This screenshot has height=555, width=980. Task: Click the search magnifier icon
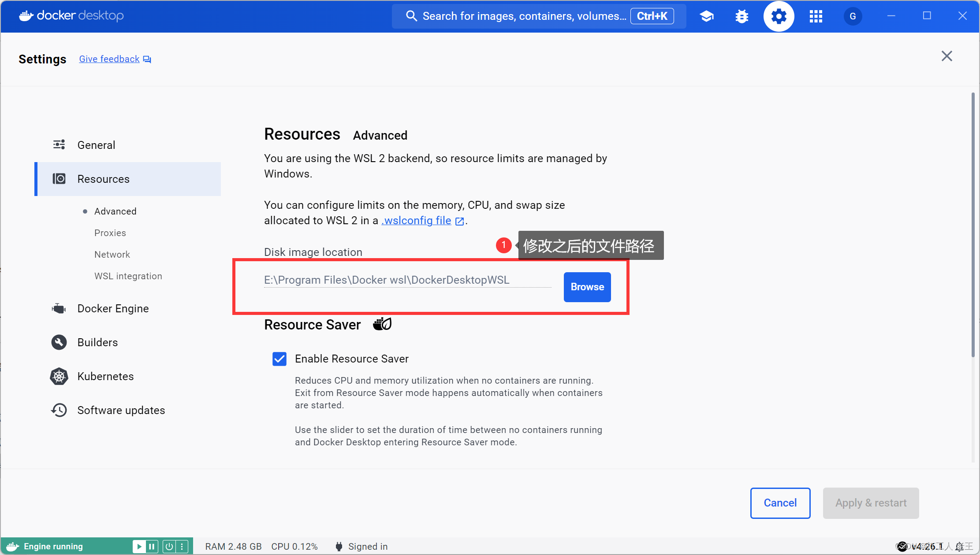411,16
